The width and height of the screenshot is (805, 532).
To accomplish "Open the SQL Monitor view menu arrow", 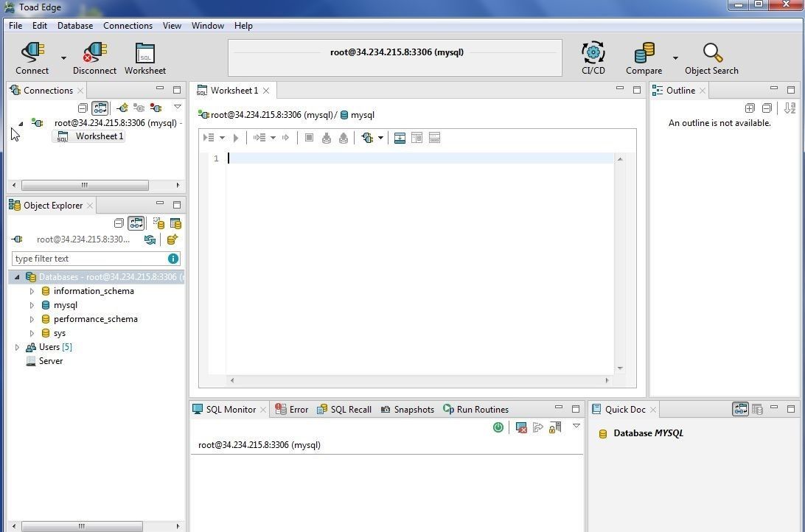I will coord(576,426).
